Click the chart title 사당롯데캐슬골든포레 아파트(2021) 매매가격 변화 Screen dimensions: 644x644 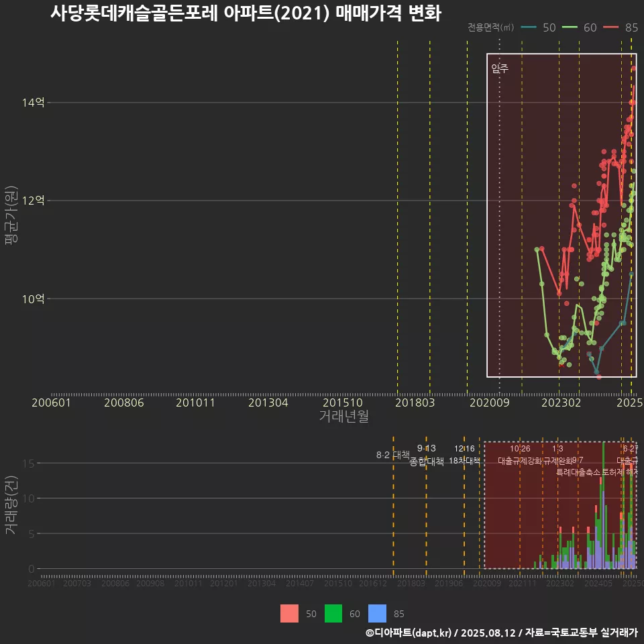tap(246, 13)
